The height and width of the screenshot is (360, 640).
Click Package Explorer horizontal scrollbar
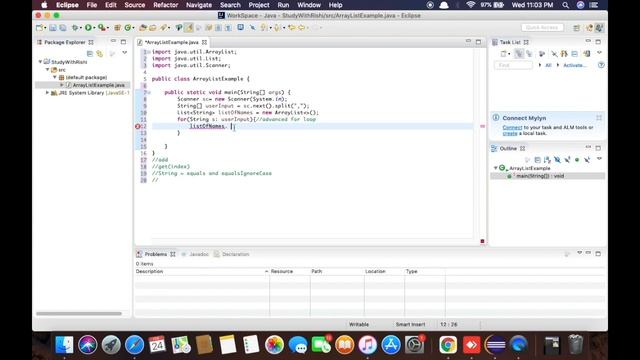point(79,313)
